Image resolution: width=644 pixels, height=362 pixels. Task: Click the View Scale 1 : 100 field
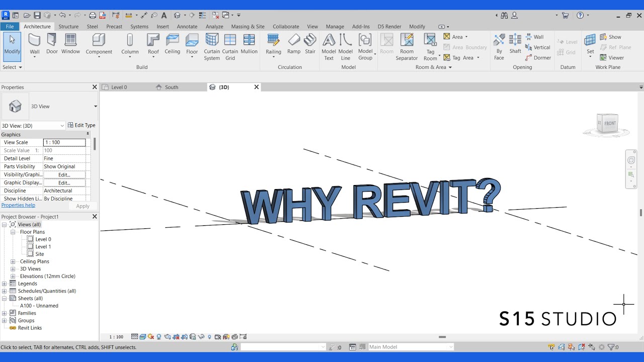[64, 142]
